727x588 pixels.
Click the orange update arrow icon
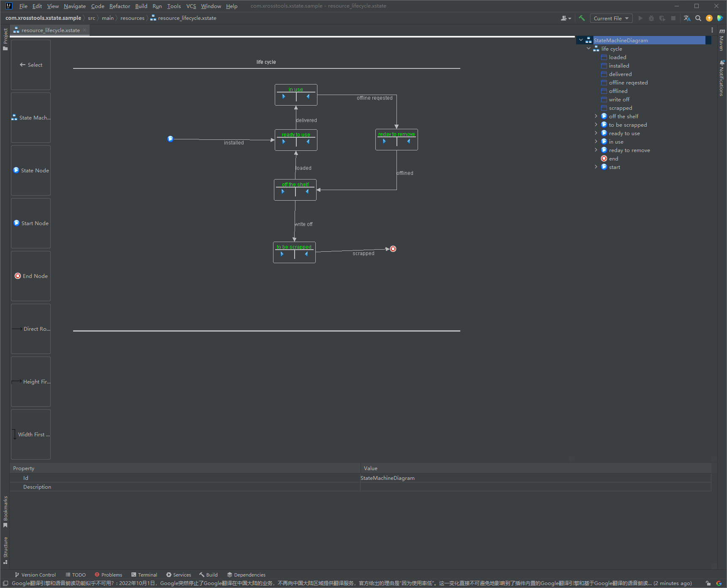click(x=709, y=18)
